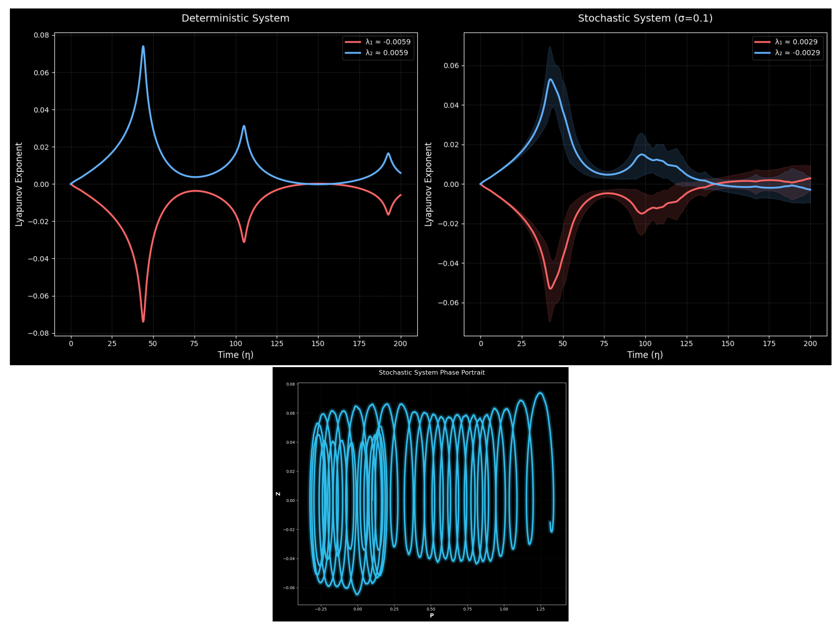
Task: Click the 1.25 tick on phase portrait x-axis
Action: (540, 609)
